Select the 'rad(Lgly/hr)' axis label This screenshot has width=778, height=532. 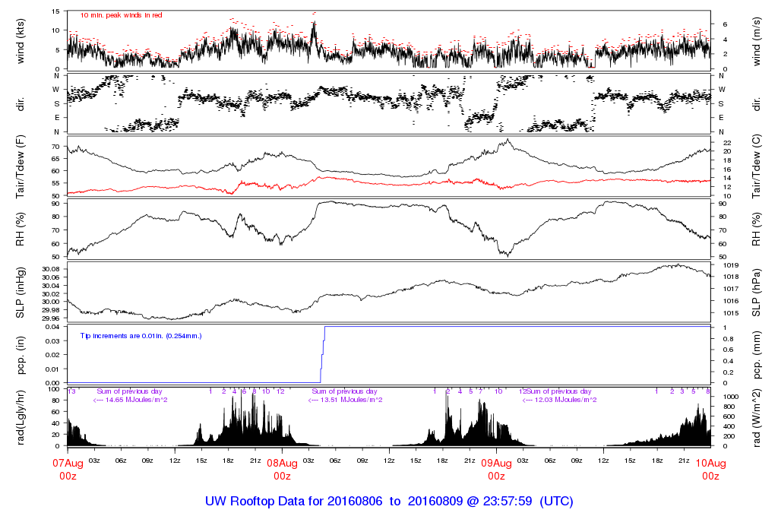tap(21, 417)
